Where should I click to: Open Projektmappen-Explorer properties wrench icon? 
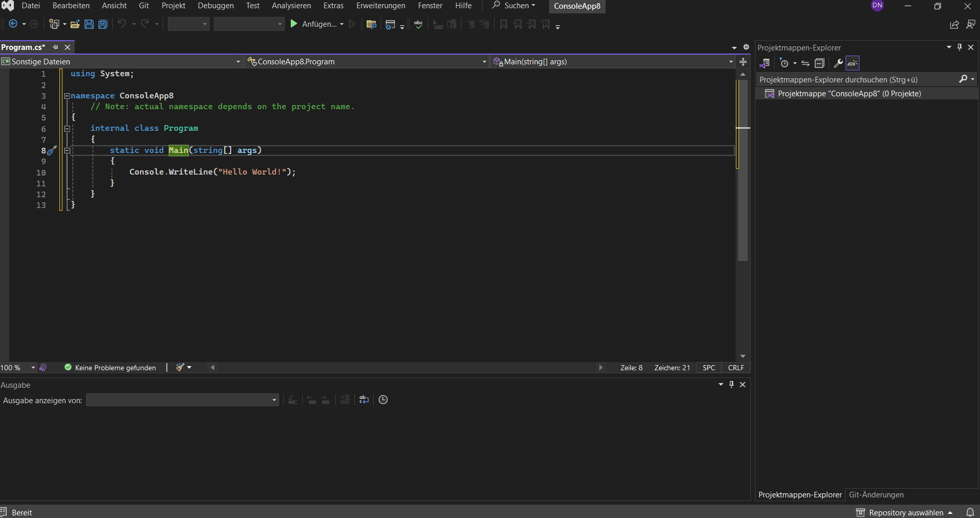pos(838,63)
